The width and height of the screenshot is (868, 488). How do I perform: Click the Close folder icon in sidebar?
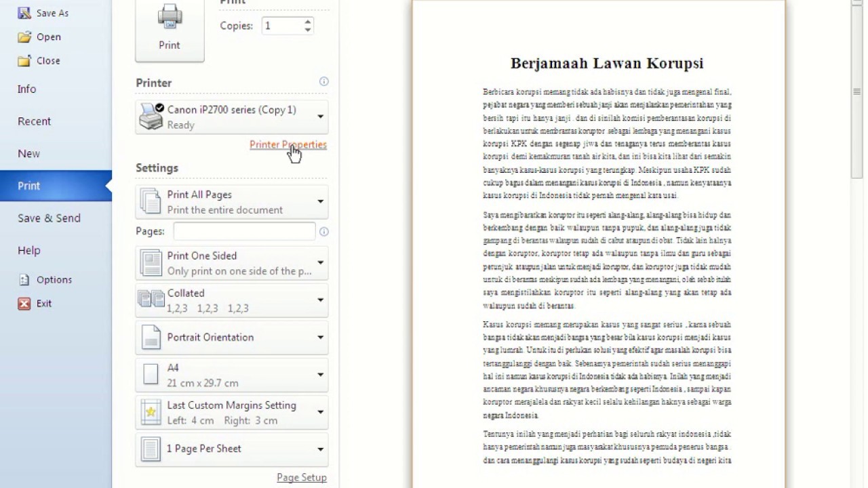pos(24,60)
